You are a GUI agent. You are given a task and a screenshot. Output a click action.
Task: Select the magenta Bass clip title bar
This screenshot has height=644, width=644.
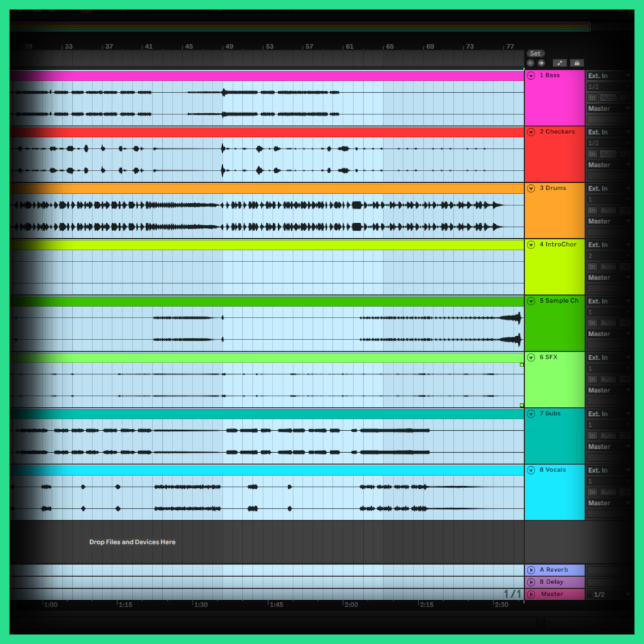coord(267,75)
